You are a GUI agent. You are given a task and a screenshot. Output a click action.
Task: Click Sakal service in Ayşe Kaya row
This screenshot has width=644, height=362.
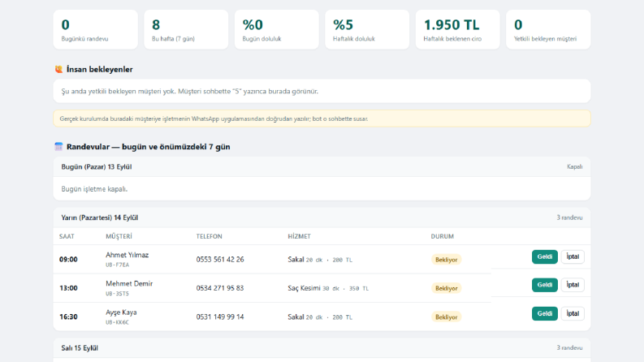click(x=296, y=317)
